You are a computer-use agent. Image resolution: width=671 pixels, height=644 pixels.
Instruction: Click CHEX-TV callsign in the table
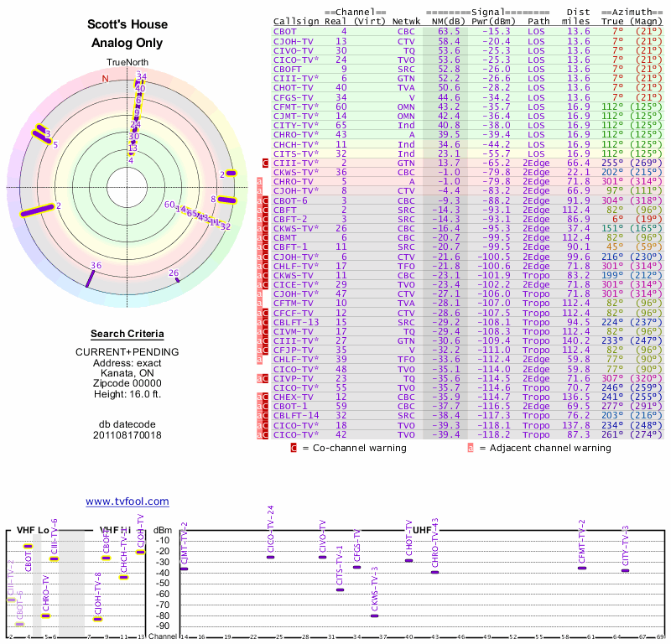293,397
